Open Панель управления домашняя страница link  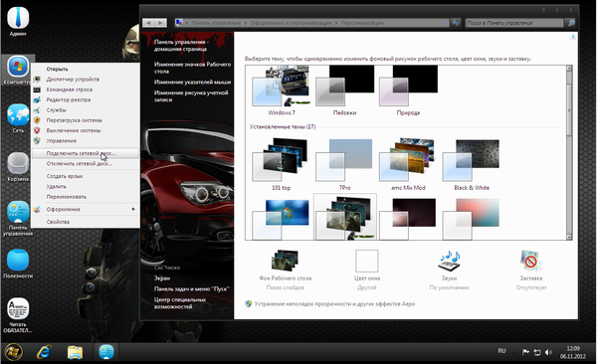[181, 46]
